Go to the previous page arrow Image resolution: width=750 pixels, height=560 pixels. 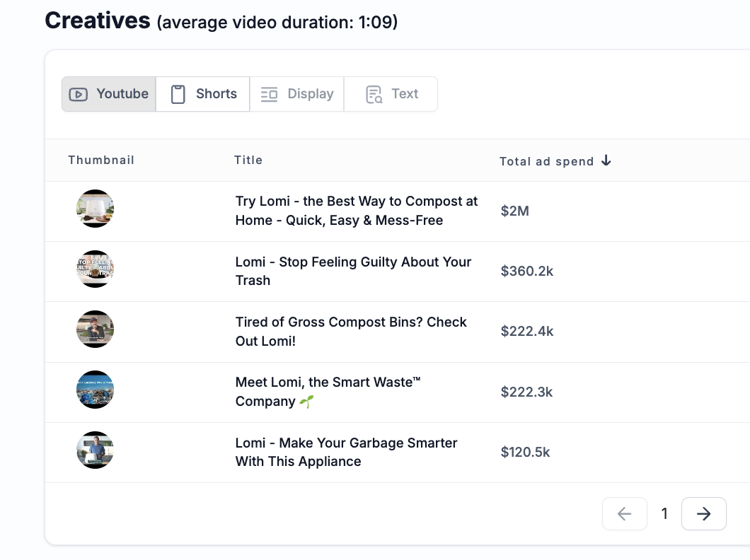click(625, 513)
